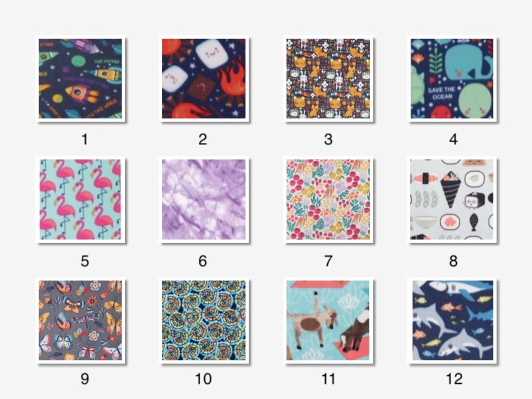This screenshot has width=532, height=399.
Task: Click the number 8 label
Action: point(453,261)
